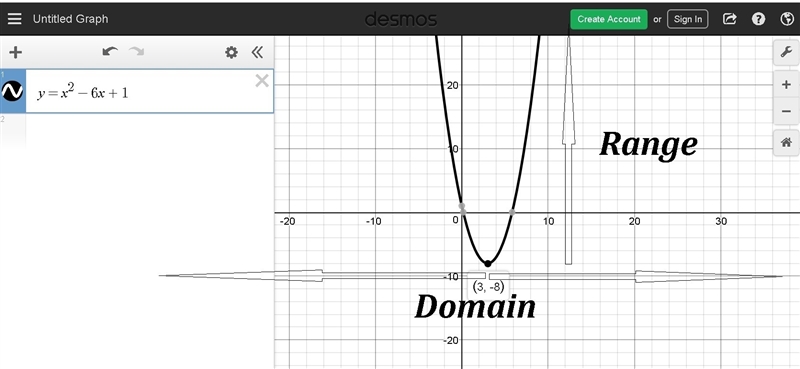Click the equation input field
The height and width of the screenshot is (369, 800).
(x=149, y=91)
